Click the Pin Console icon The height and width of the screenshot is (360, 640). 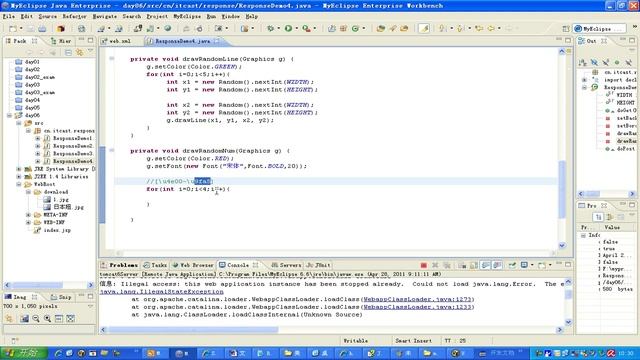click(512, 265)
